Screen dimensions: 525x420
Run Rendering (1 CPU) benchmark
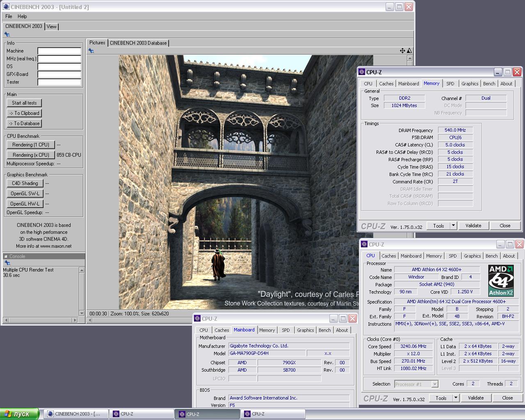coord(31,145)
